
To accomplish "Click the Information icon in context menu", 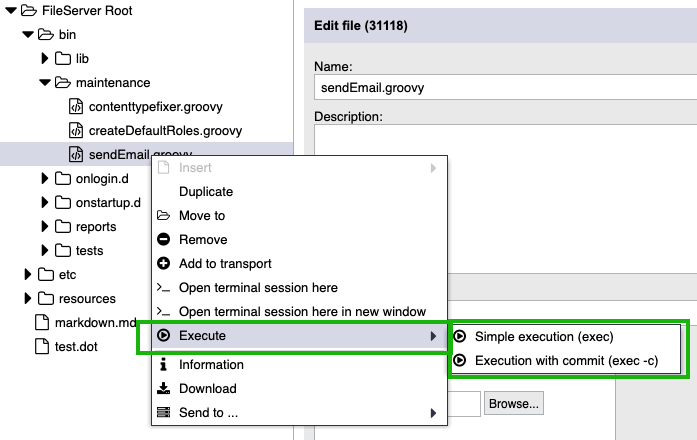I will click(164, 365).
